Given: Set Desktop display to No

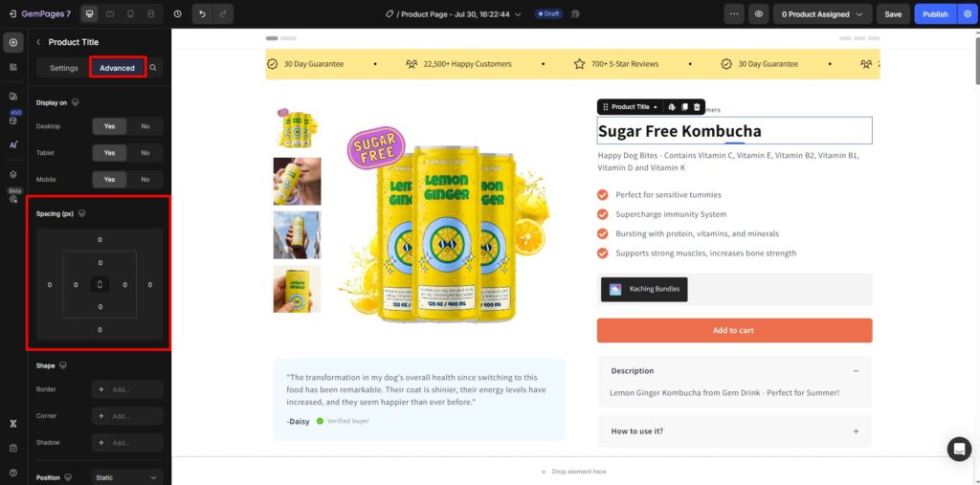Looking at the screenshot, I should (145, 126).
